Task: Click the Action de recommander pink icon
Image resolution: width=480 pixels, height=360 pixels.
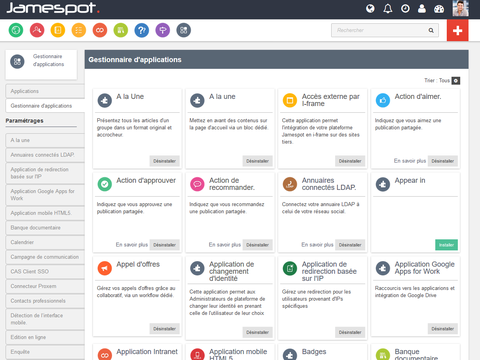Action: coord(197,184)
